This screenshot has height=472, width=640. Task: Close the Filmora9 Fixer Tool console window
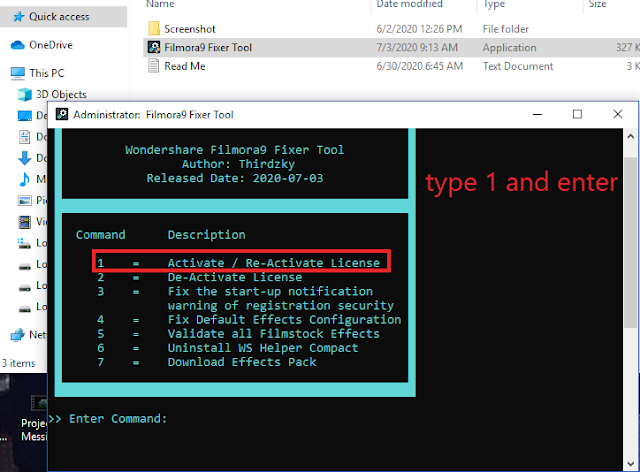tap(618, 114)
